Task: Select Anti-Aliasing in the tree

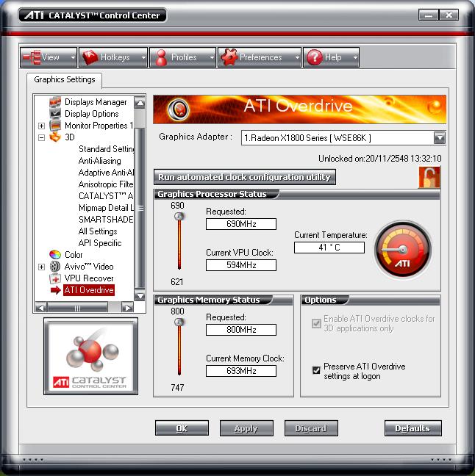Action: [100, 161]
